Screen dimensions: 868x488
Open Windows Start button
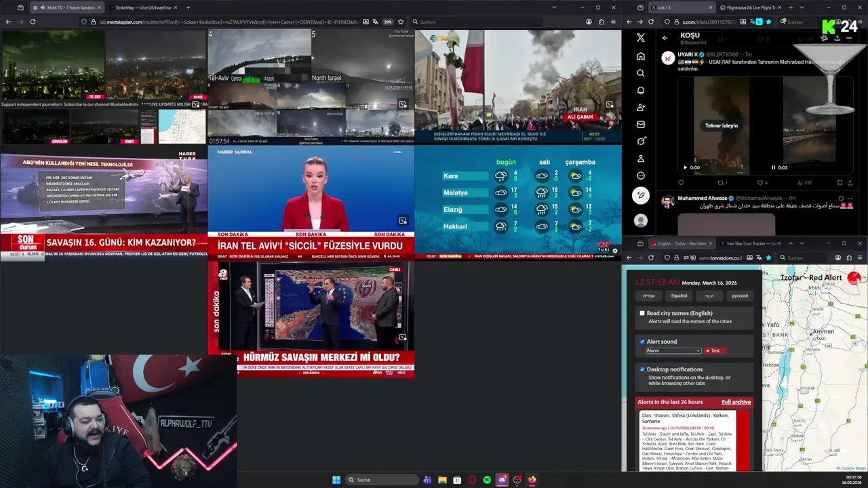pyautogui.click(x=336, y=480)
